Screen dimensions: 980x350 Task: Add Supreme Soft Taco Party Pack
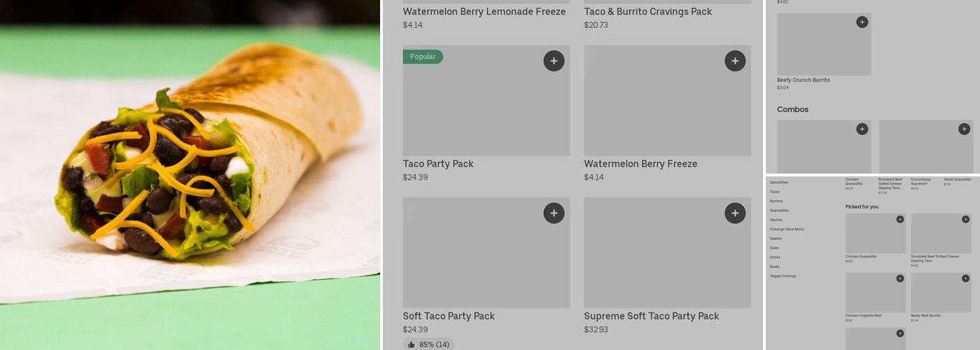734,213
